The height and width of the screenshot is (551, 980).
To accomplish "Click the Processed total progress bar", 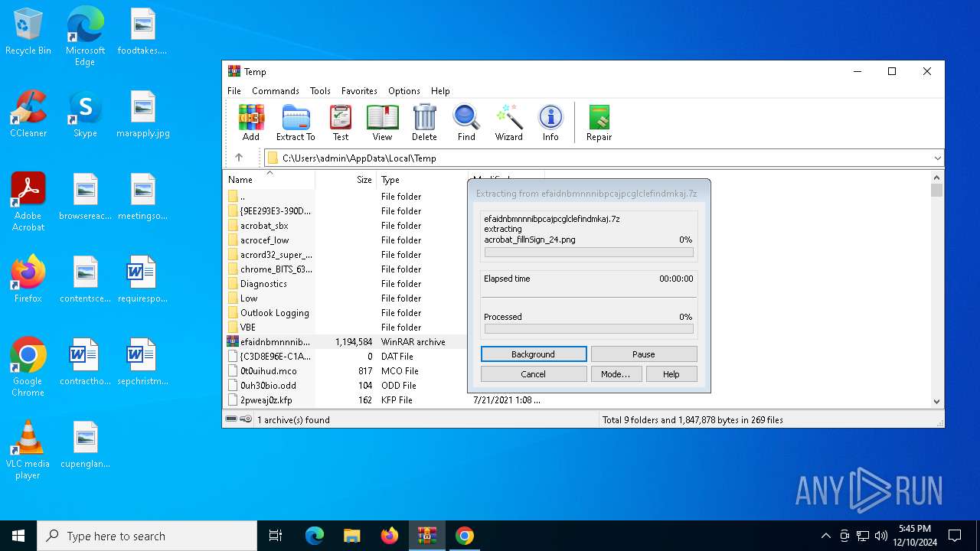I will pos(589,329).
